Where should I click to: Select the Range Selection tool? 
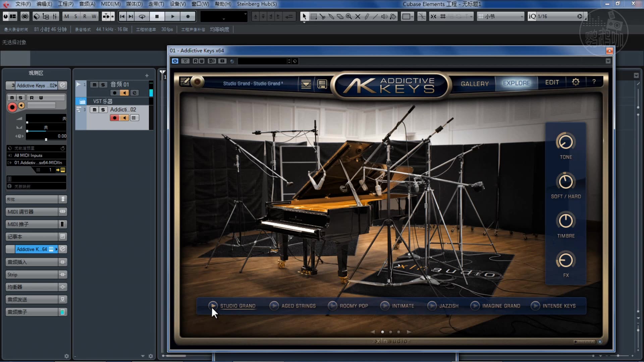tap(314, 16)
